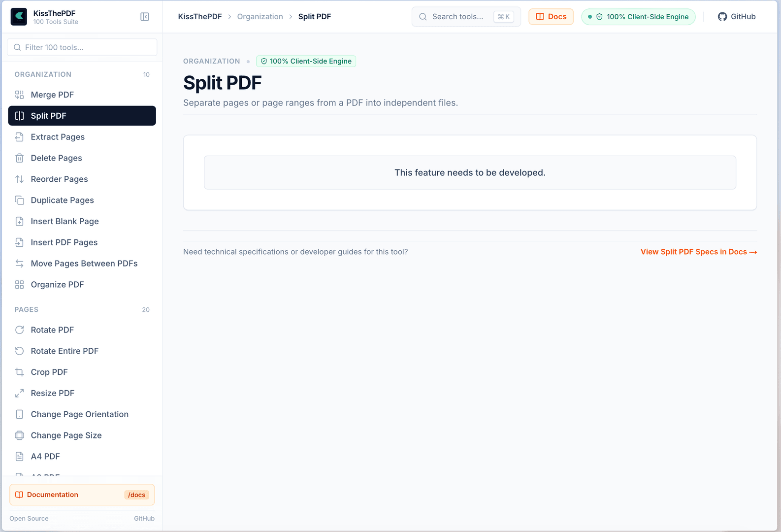Open the Docs button in header
Viewport: 781px width, 532px height.
[x=551, y=17]
